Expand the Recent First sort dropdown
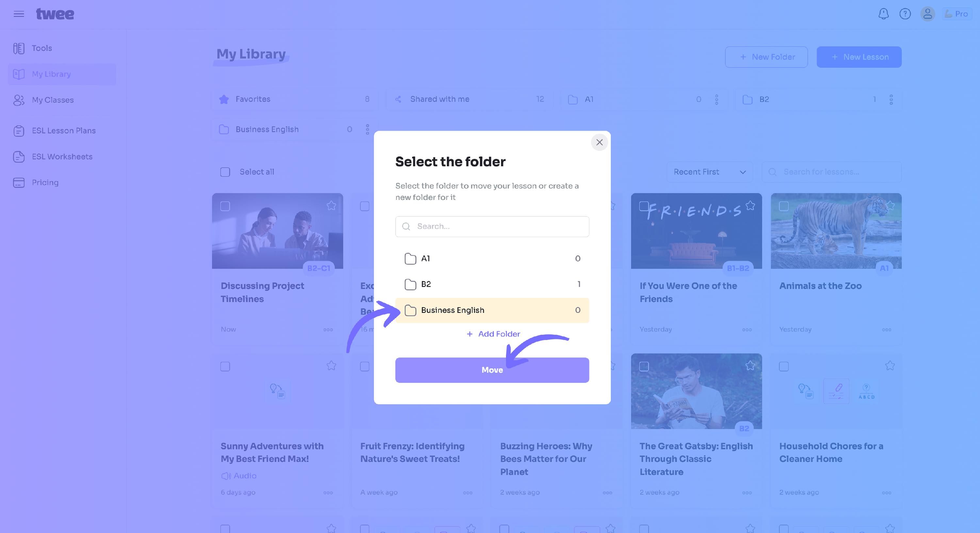980x533 pixels. tap(710, 172)
